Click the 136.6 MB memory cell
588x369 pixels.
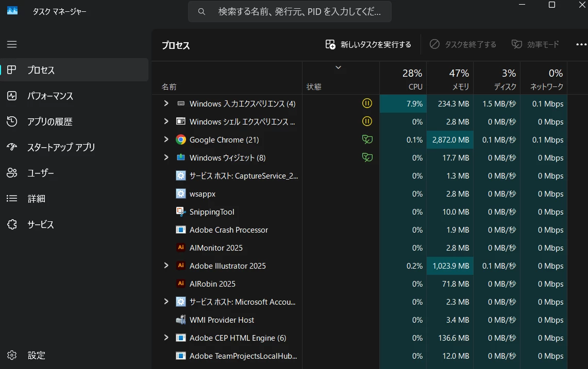click(450, 338)
